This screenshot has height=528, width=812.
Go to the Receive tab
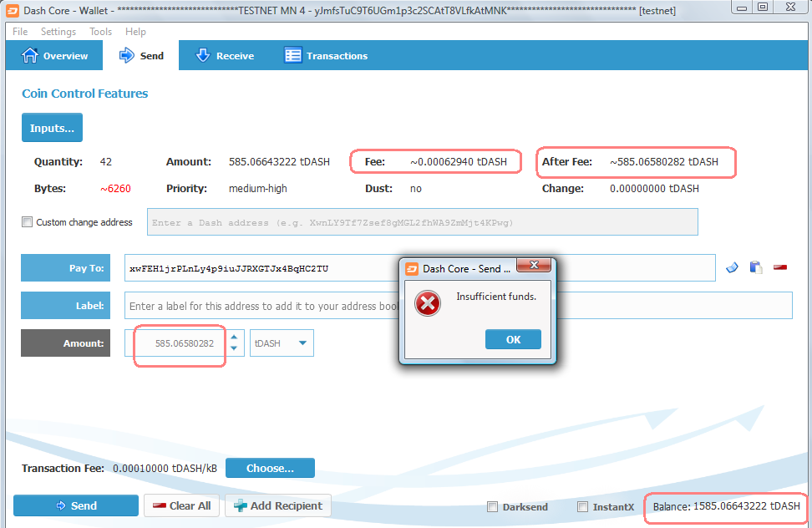click(x=225, y=55)
